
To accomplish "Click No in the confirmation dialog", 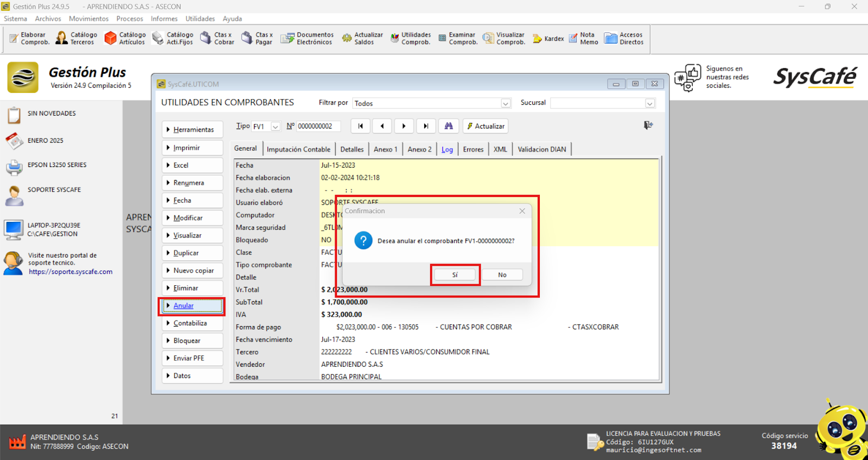I will [x=502, y=275].
